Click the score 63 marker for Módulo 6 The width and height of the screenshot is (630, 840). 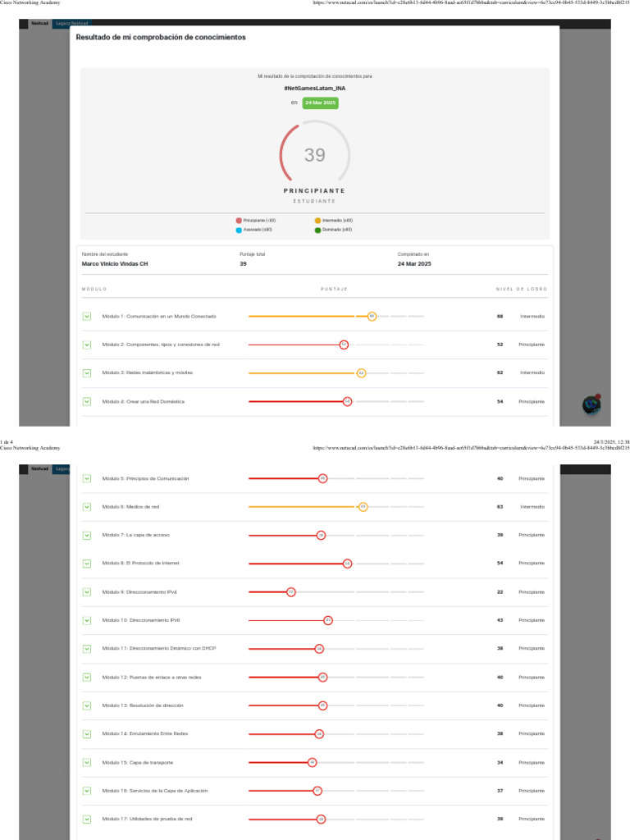click(363, 507)
